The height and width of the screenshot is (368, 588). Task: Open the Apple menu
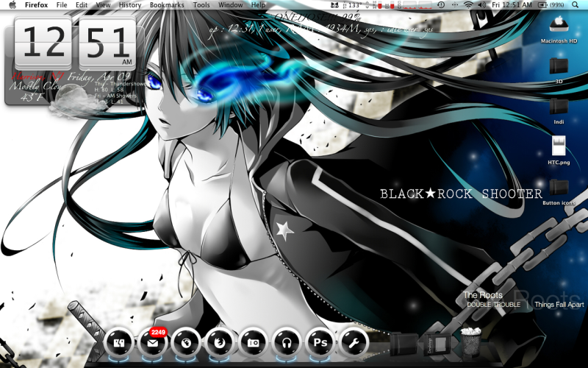12,5
